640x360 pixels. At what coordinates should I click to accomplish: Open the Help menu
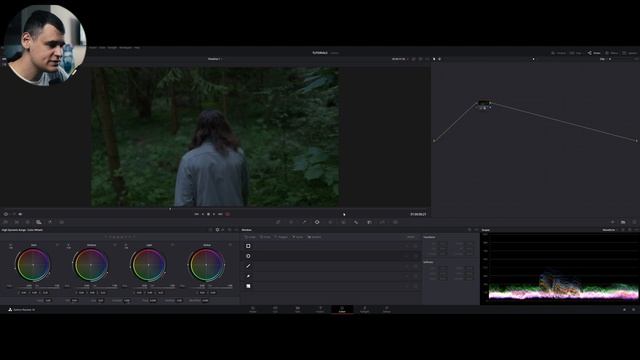[x=137, y=48]
